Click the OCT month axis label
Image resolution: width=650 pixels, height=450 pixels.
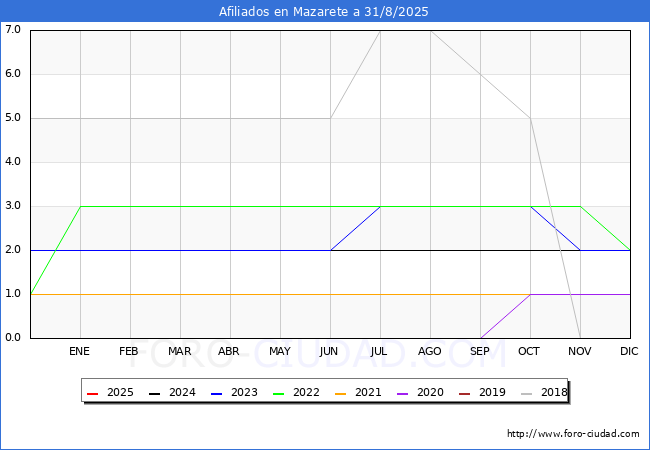(x=529, y=351)
